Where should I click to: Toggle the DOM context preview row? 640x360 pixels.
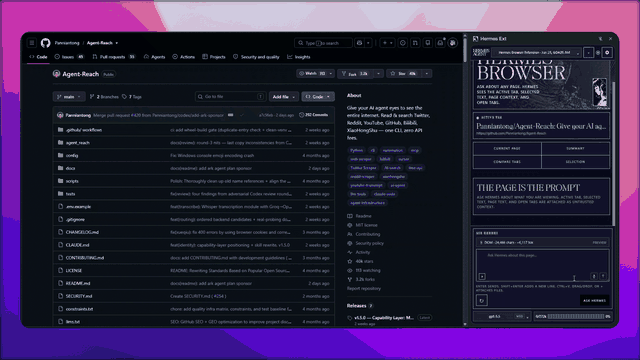(x=542, y=242)
